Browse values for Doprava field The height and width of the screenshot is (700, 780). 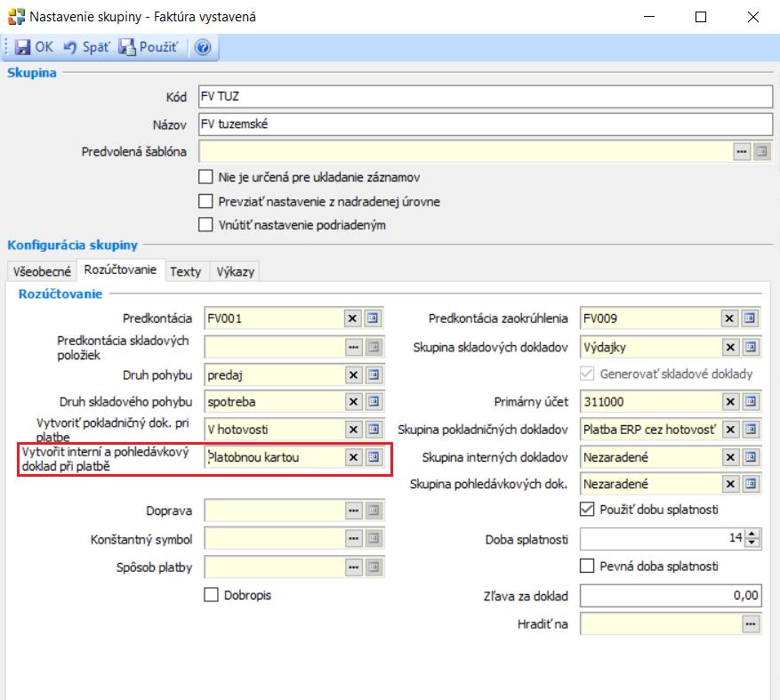click(353, 511)
